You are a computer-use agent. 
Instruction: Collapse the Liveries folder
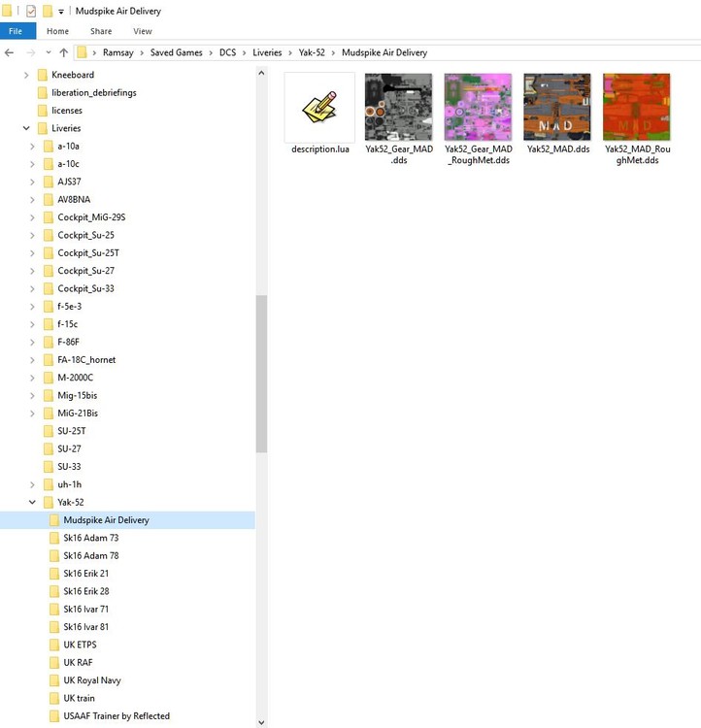click(26, 128)
